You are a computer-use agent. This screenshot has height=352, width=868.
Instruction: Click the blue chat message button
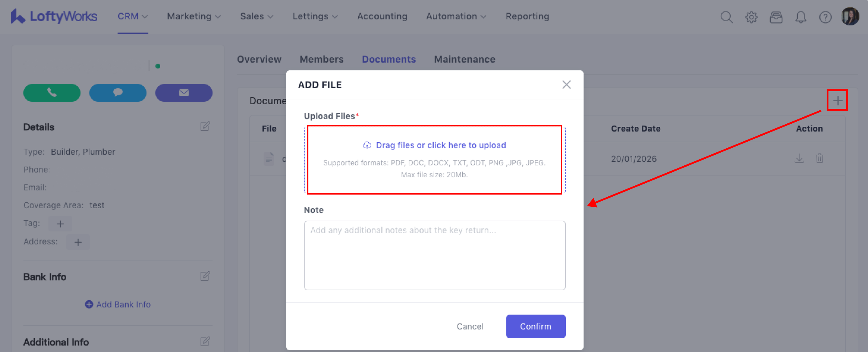point(118,93)
